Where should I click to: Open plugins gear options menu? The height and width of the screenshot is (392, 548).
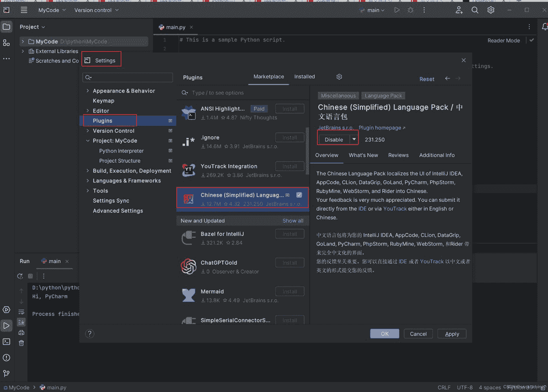(x=339, y=77)
